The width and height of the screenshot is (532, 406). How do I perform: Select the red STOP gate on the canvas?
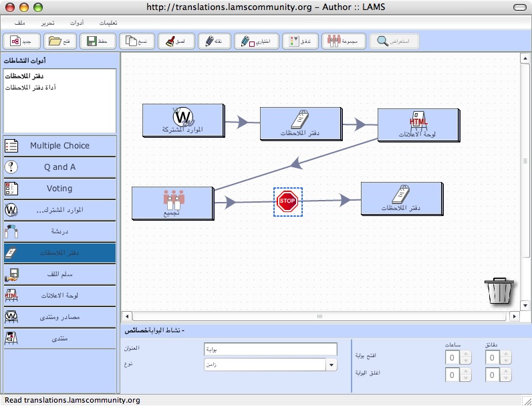tap(287, 201)
